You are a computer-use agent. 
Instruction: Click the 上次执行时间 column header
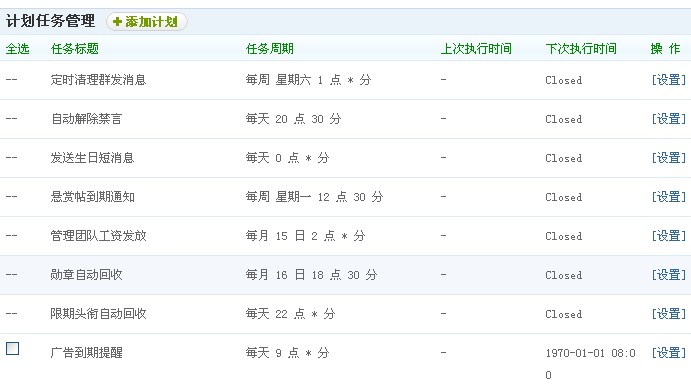(476, 48)
